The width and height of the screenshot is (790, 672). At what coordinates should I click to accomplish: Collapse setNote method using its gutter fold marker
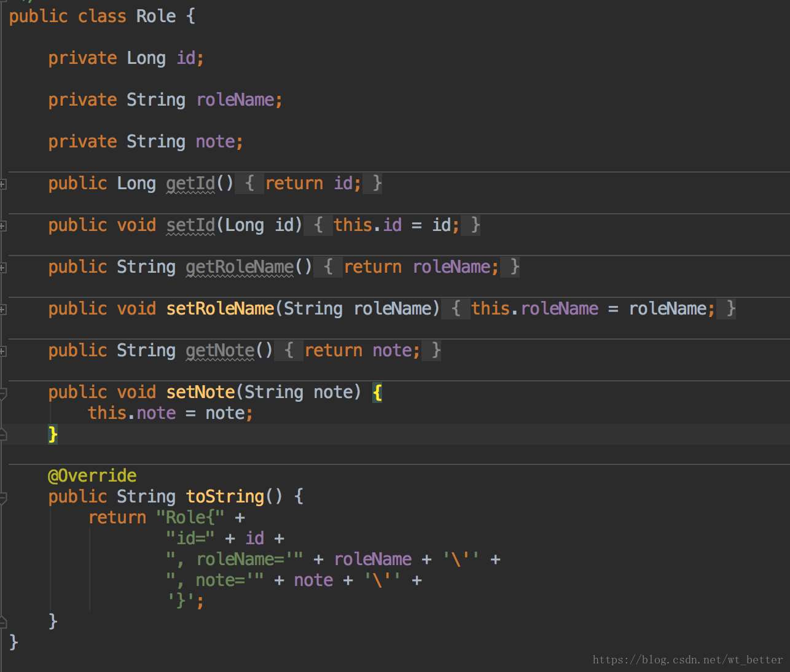click(3, 393)
